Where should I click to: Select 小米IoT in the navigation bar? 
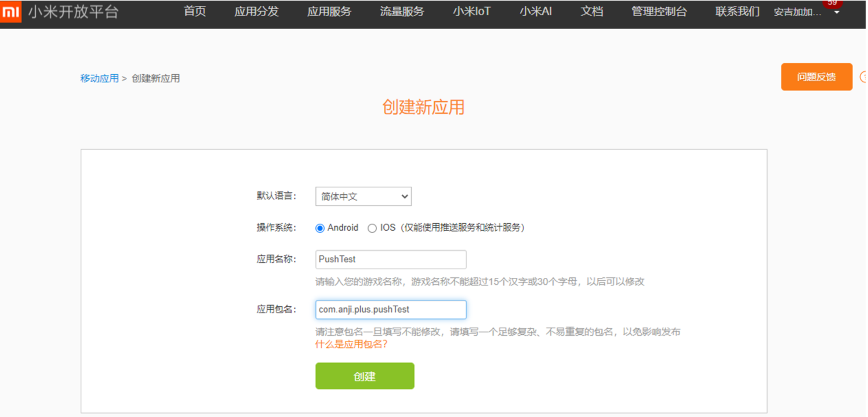(x=471, y=12)
